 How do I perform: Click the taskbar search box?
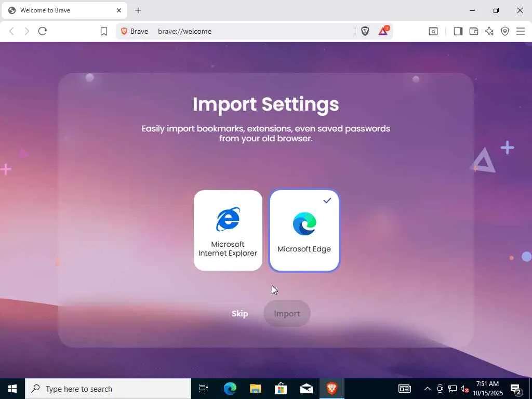108,389
